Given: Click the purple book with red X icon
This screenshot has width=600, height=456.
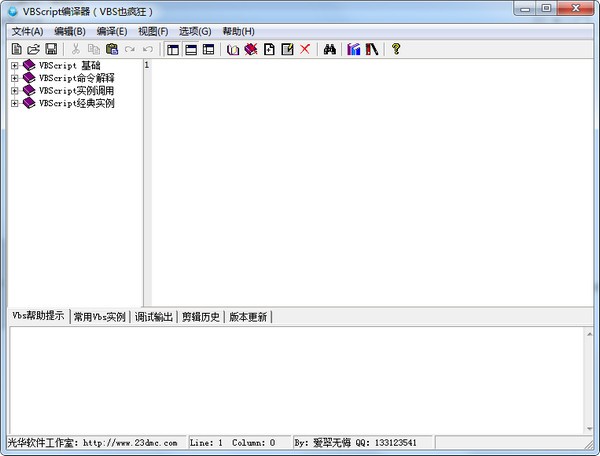Looking at the screenshot, I should pos(251,49).
